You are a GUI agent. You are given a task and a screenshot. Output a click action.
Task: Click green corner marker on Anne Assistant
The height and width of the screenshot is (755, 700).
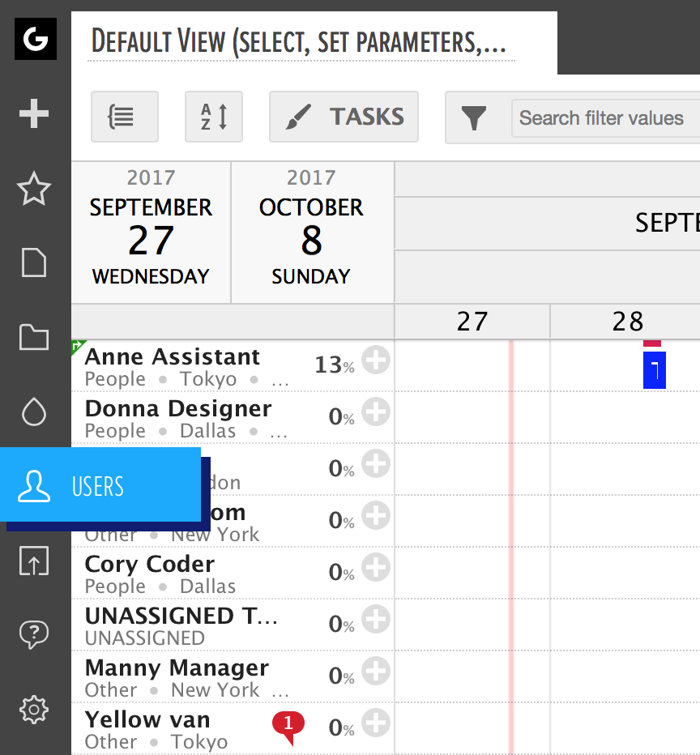coord(77,346)
